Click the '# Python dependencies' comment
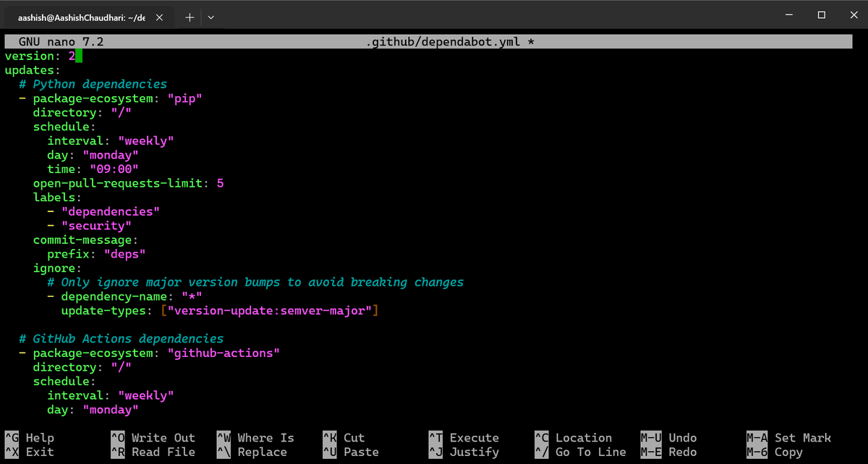Viewport: 868px width, 464px height. (93, 84)
